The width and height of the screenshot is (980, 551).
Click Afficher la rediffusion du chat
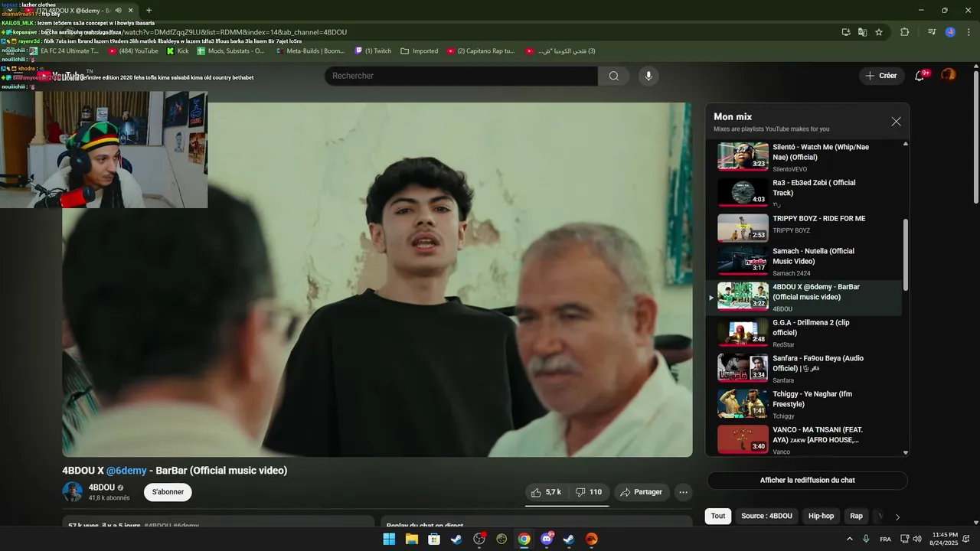point(807,481)
